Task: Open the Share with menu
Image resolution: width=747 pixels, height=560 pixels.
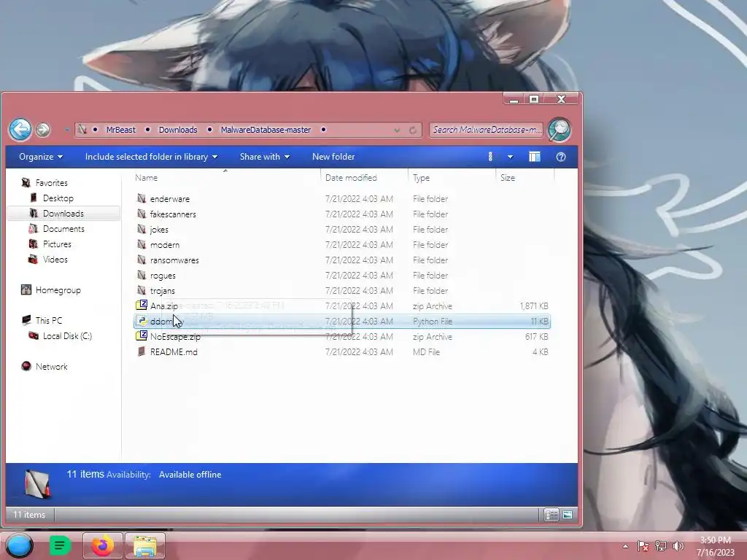Action: pyautogui.click(x=264, y=157)
